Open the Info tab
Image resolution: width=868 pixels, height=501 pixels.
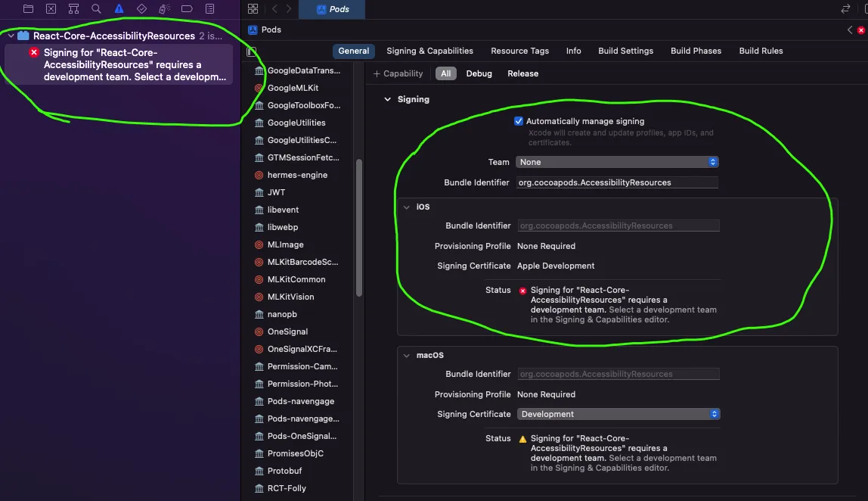[x=573, y=51]
